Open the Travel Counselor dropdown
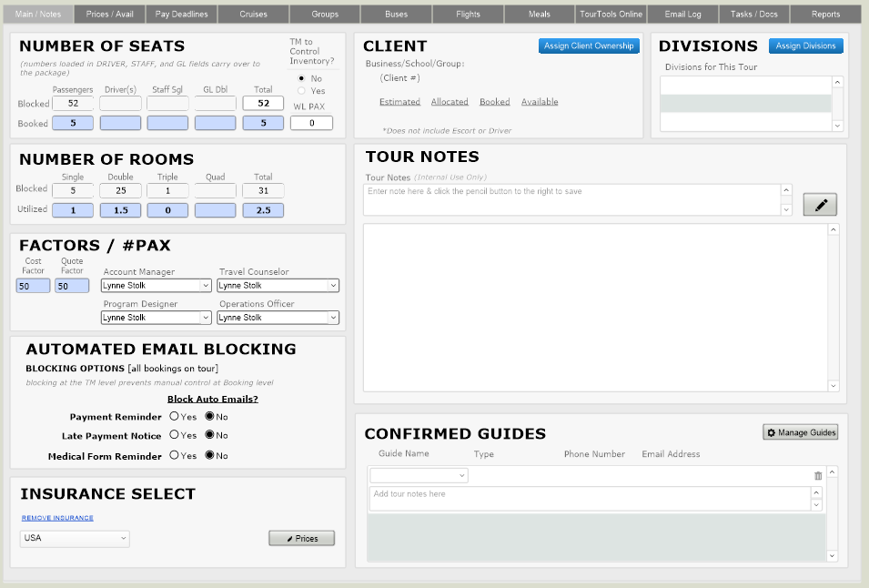This screenshot has width=869, height=588. [x=278, y=286]
